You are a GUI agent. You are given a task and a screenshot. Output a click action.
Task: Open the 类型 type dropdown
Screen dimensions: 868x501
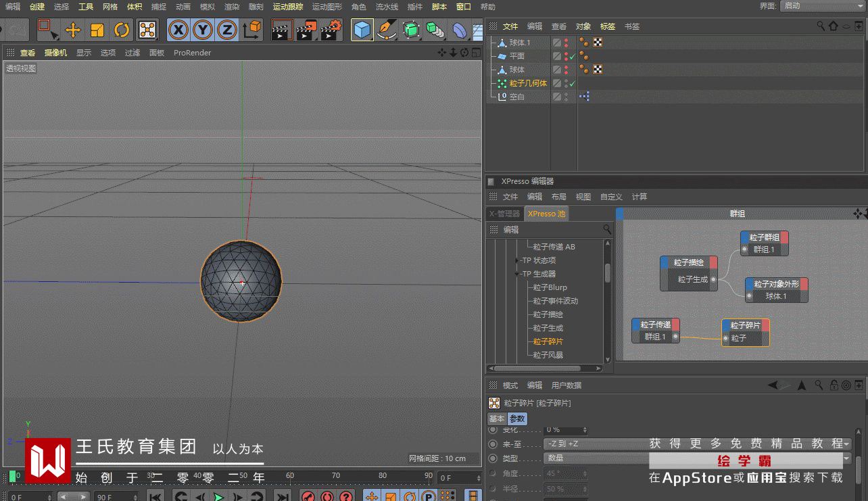697,458
